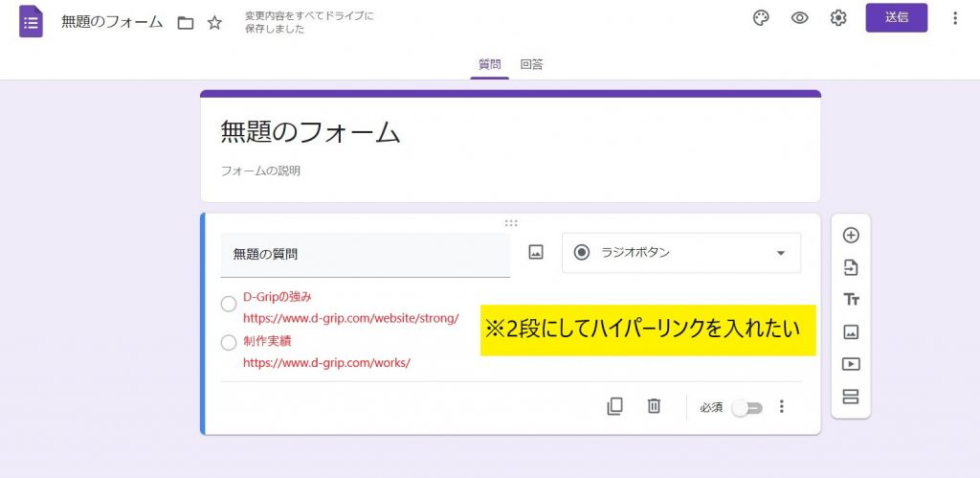Add a section from side toolbar
980x478 pixels.
coord(851,397)
